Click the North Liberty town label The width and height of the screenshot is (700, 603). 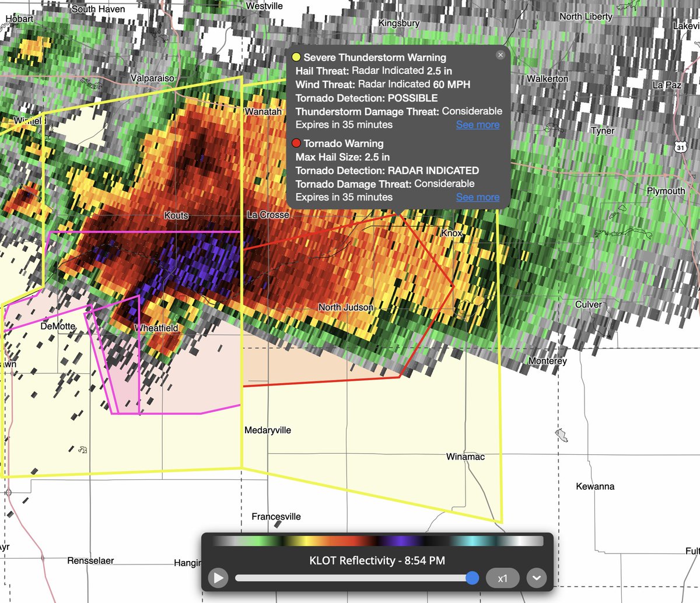tap(586, 17)
